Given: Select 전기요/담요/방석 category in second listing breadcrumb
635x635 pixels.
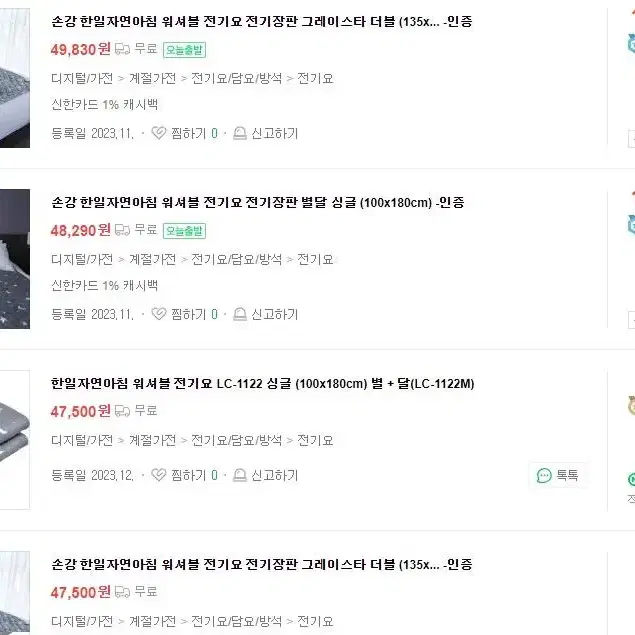Looking at the screenshot, I should click(236, 259).
